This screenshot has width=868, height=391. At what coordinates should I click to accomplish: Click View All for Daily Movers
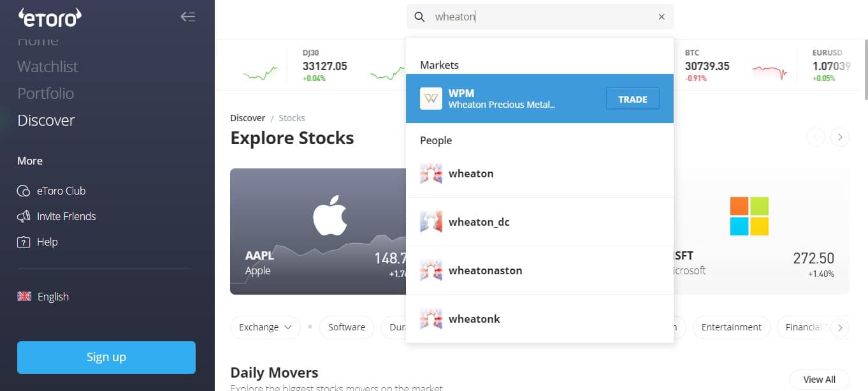coord(820,380)
